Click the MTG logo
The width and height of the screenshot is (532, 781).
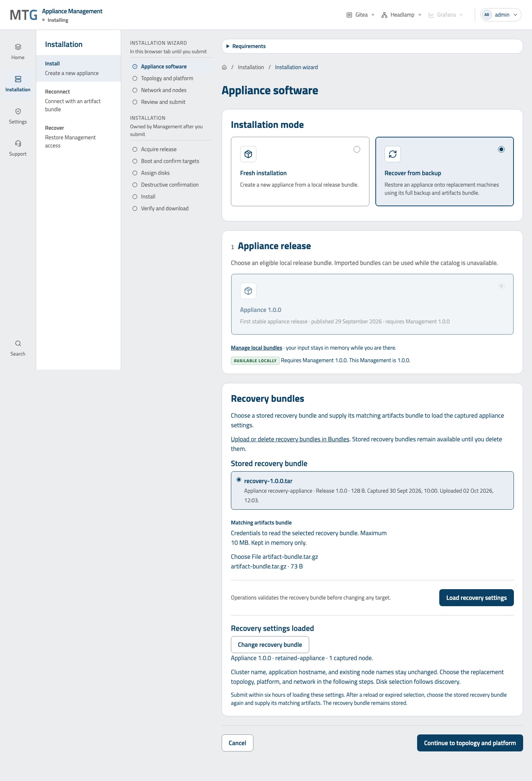click(x=24, y=15)
